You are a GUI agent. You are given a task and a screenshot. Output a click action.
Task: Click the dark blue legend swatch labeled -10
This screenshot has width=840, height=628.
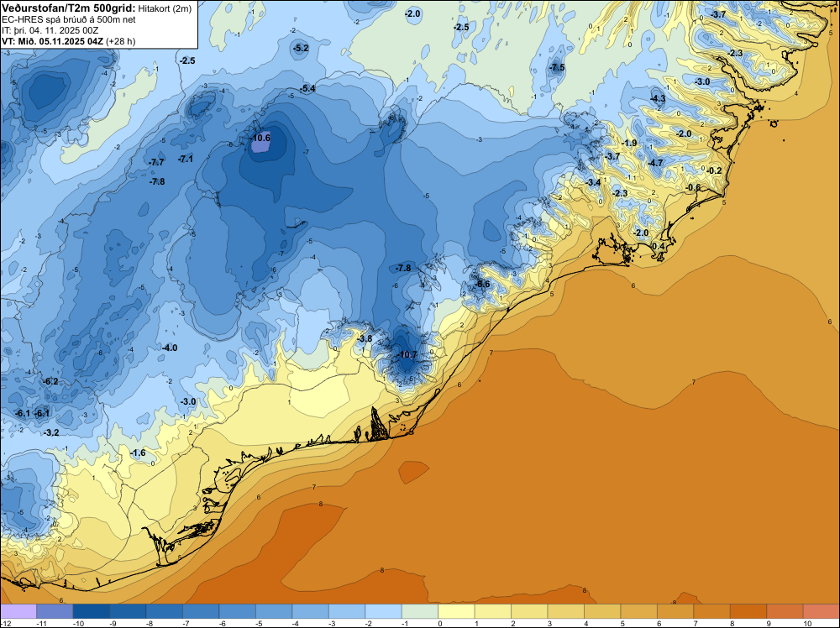tap(91, 611)
